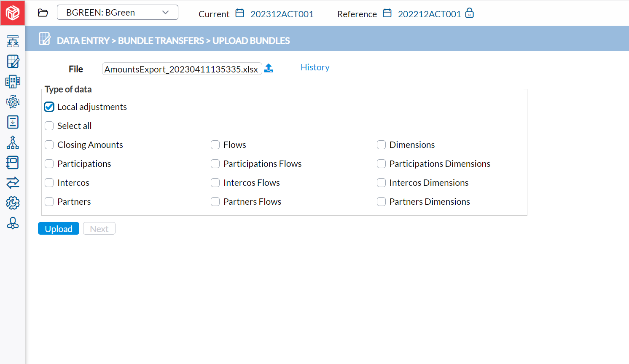Screen dimensions: 629x364
Task: Open the data entry grid-pencil sidebar icon
Action: click(x=13, y=62)
